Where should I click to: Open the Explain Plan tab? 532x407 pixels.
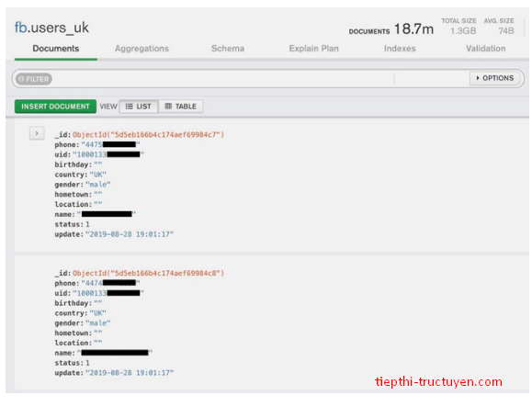pyautogui.click(x=314, y=49)
